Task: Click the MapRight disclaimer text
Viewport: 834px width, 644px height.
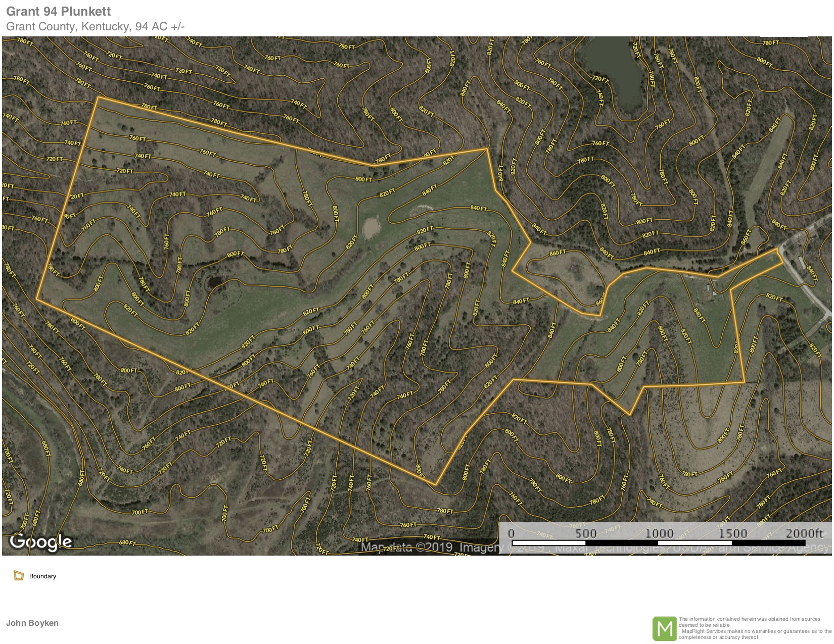Action: pos(755,628)
